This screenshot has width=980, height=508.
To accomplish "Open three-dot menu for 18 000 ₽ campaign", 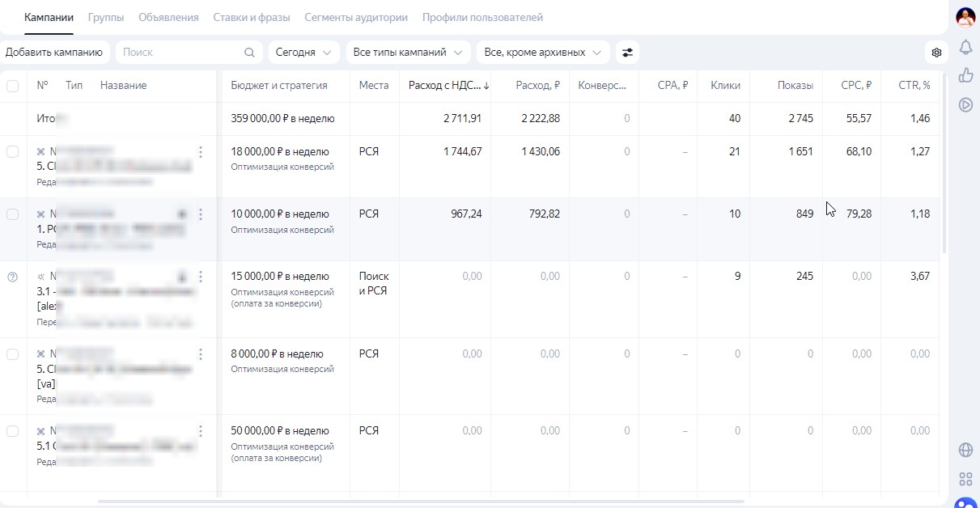I will click(x=201, y=152).
